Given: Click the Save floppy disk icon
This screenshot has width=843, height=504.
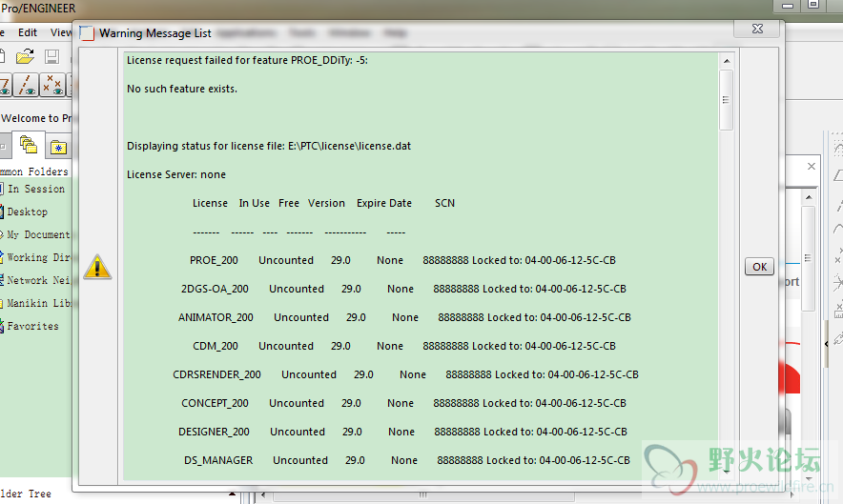Looking at the screenshot, I should 51,56.
